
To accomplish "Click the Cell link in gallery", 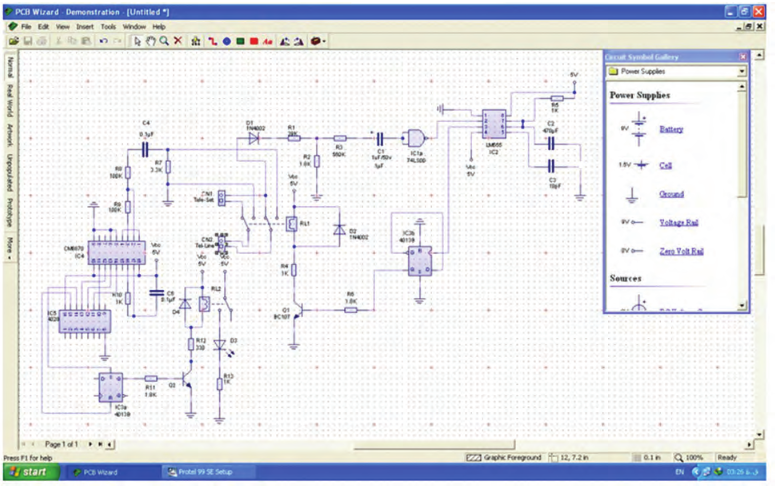I will (x=665, y=165).
